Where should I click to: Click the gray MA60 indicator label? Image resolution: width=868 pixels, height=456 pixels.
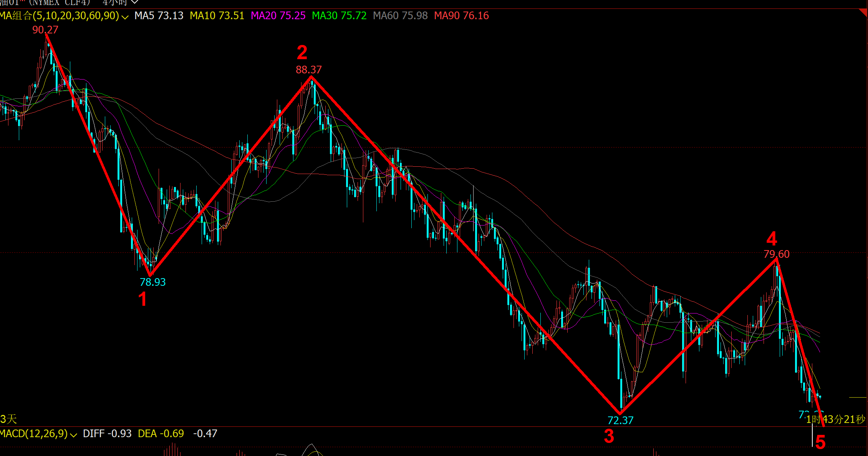coord(400,16)
